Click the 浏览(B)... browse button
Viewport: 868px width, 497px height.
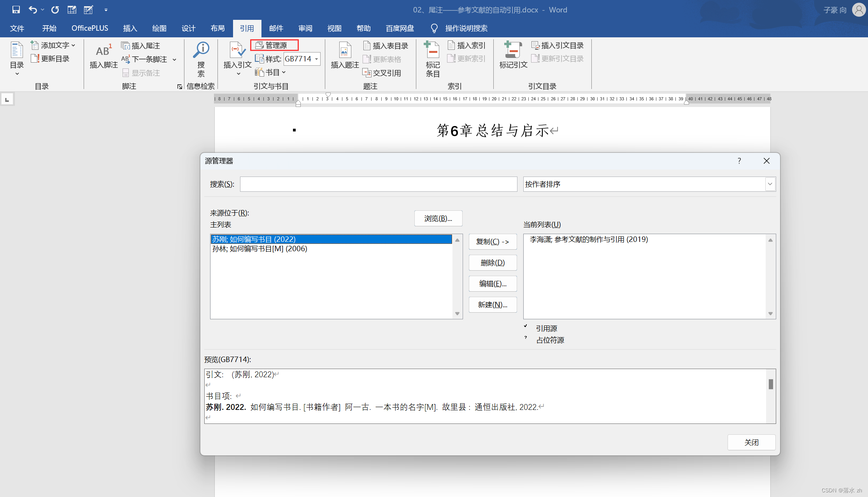point(438,219)
